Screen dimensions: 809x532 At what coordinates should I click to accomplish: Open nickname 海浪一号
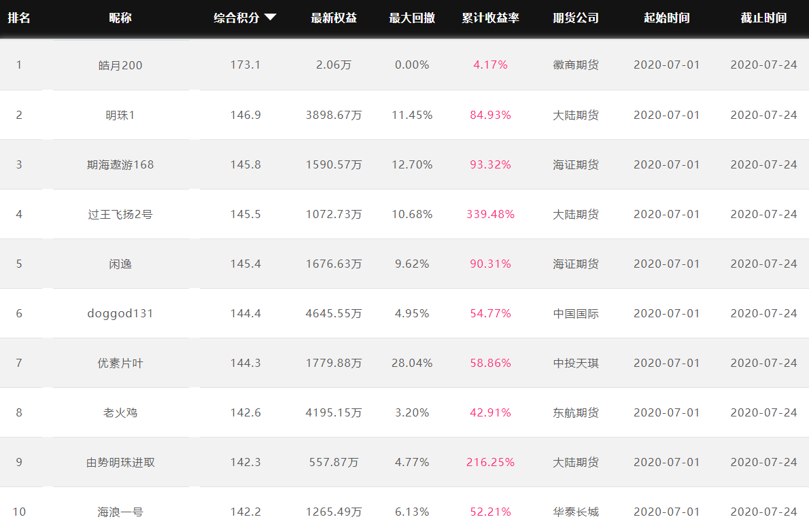tap(120, 512)
